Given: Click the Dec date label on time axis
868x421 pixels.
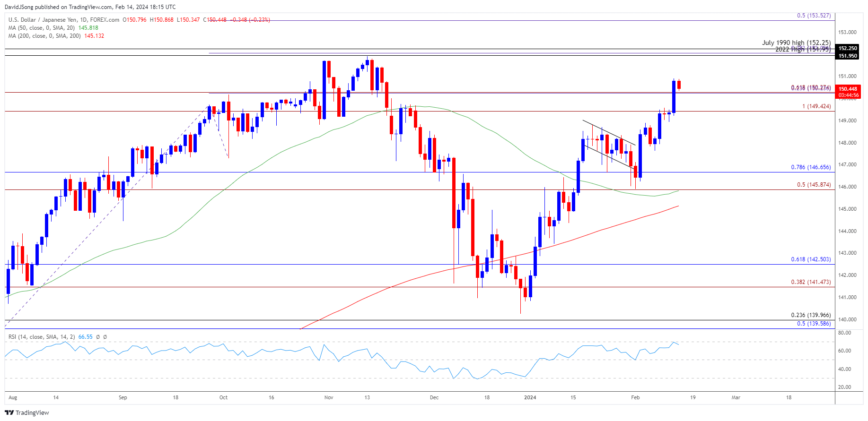Looking at the screenshot, I should [x=434, y=397].
